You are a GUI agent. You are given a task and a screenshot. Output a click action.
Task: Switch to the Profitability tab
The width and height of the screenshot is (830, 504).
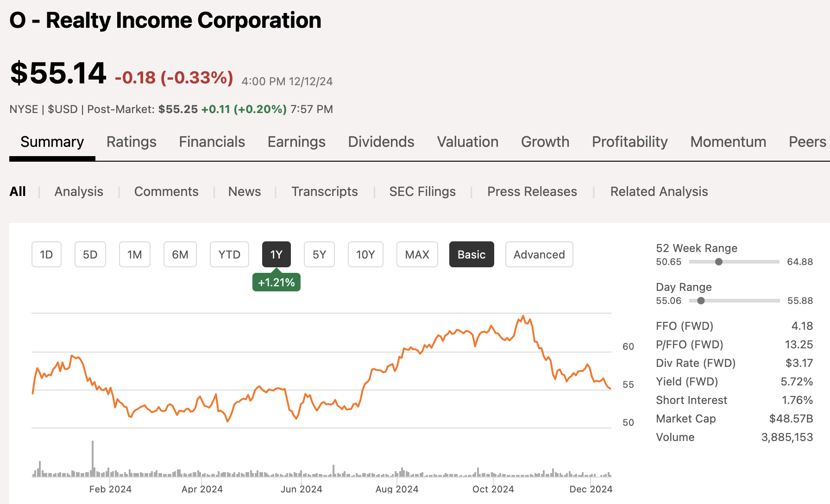coord(629,142)
